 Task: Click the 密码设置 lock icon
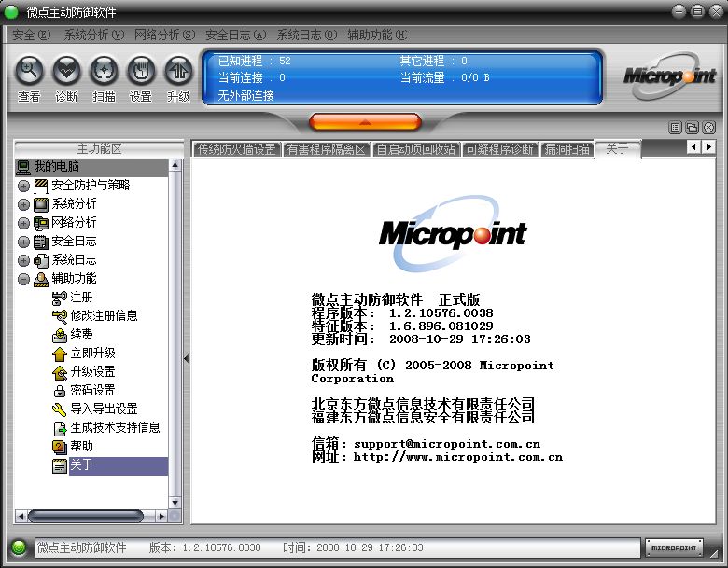[x=60, y=391]
